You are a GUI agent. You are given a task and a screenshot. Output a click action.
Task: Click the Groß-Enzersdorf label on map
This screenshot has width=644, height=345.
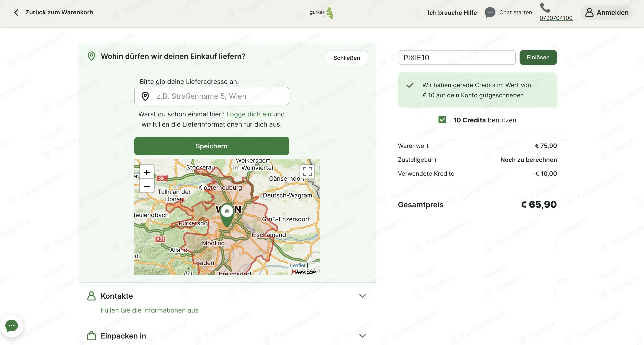(286, 219)
